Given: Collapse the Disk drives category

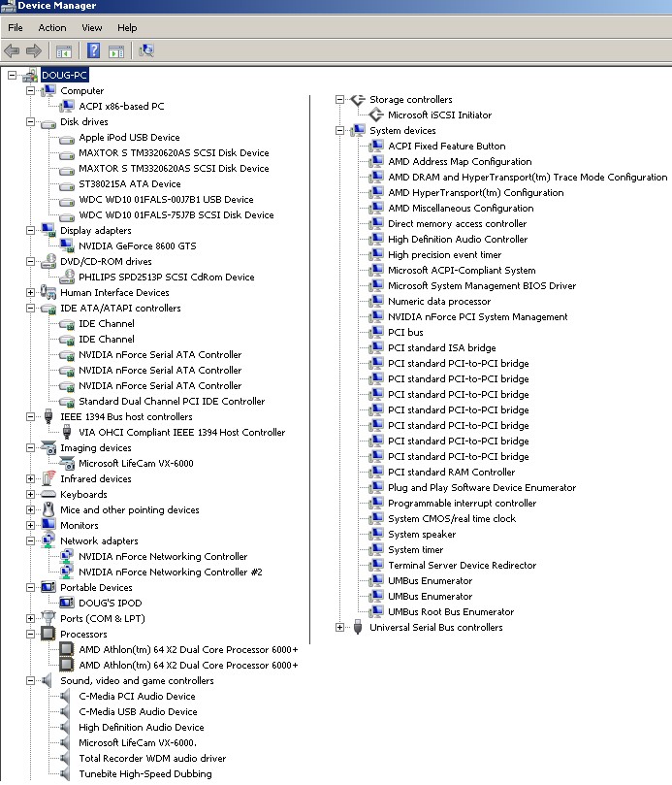Looking at the screenshot, I should click(x=30, y=121).
